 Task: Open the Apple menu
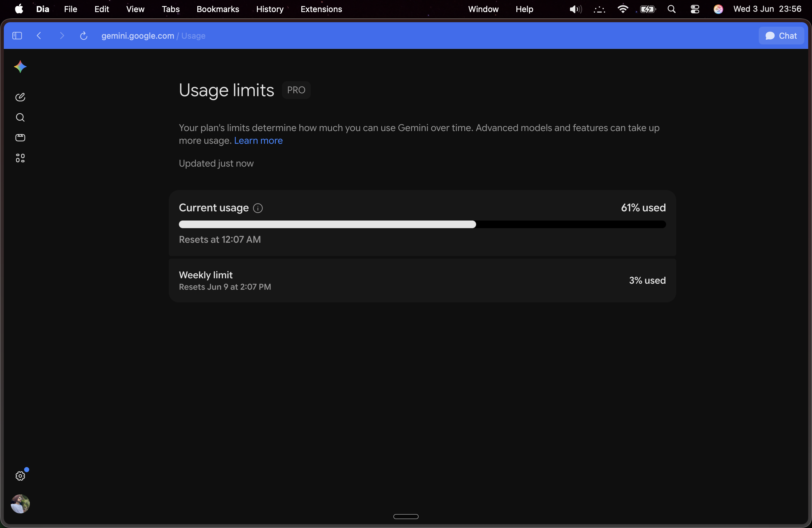[19, 9]
